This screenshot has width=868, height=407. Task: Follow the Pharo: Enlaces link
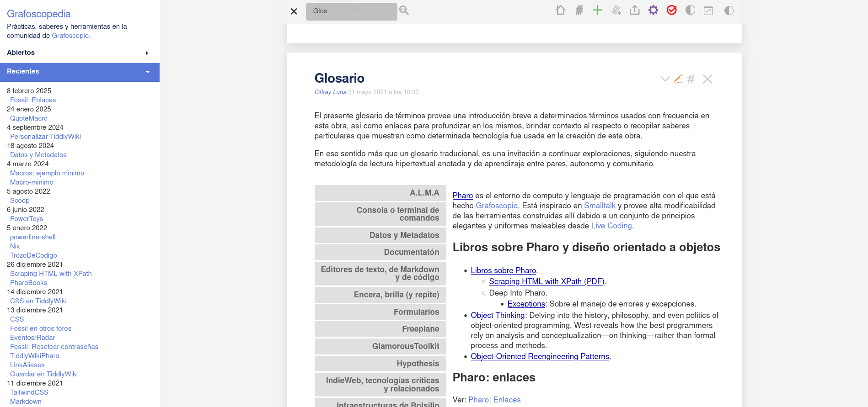pyautogui.click(x=494, y=400)
